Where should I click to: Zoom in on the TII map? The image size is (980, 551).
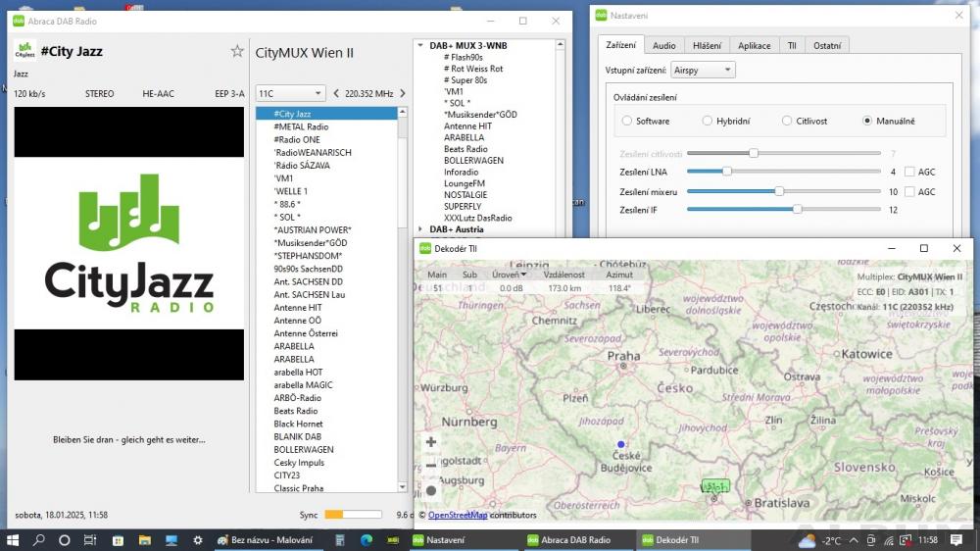(431, 441)
